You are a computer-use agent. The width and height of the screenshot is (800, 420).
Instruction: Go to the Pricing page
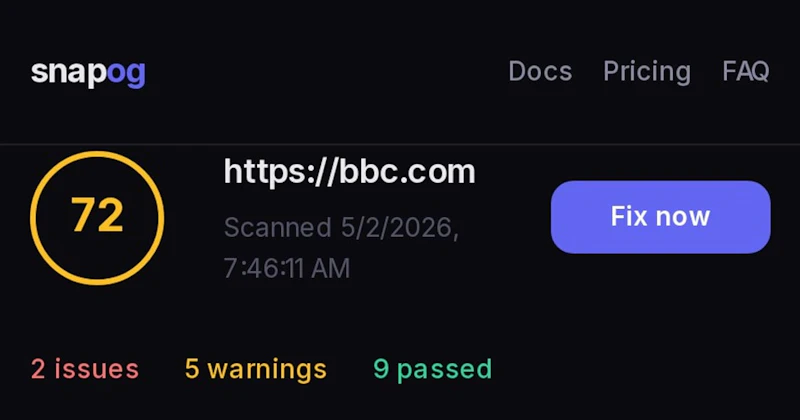click(647, 71)
